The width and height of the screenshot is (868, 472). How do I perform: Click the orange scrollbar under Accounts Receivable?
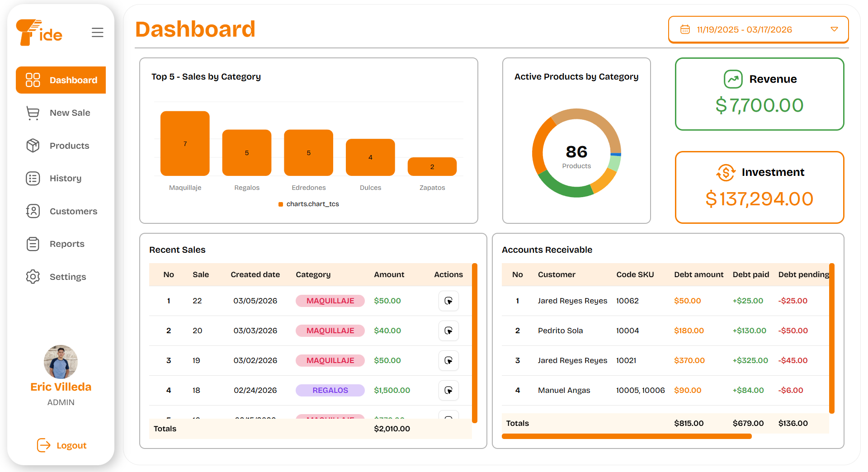(626, 436)
